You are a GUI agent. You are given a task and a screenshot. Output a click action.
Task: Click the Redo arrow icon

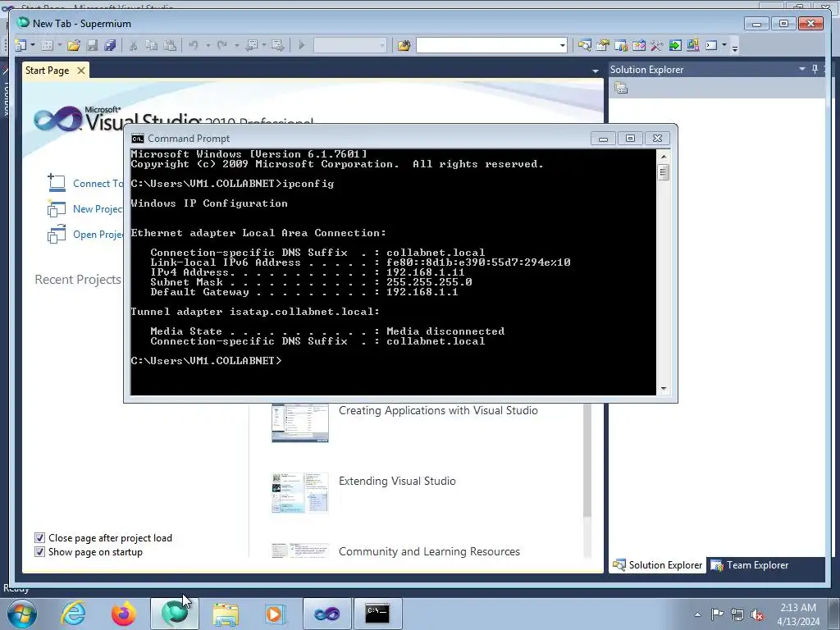coord(221,46)
